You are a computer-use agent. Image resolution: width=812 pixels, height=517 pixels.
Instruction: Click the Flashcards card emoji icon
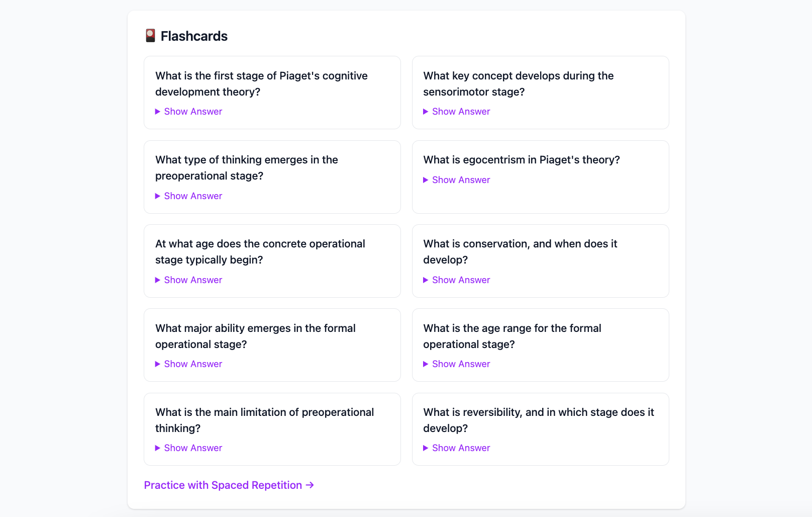pyautogui.click(x=150, y=36)
